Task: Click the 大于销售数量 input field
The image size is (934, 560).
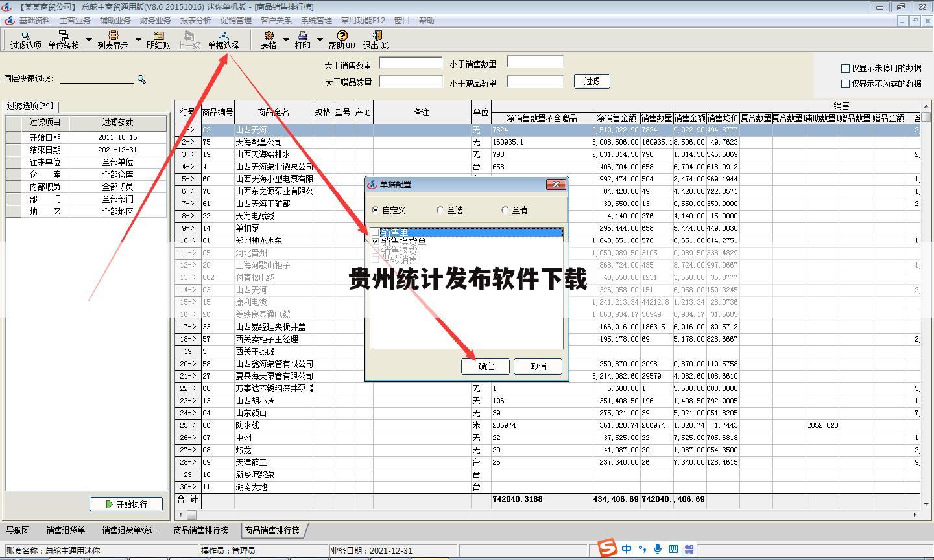Action: tap(411, 63)
